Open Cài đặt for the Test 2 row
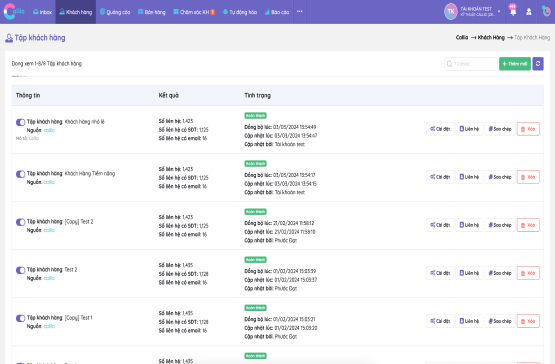 tap(440, 273)
